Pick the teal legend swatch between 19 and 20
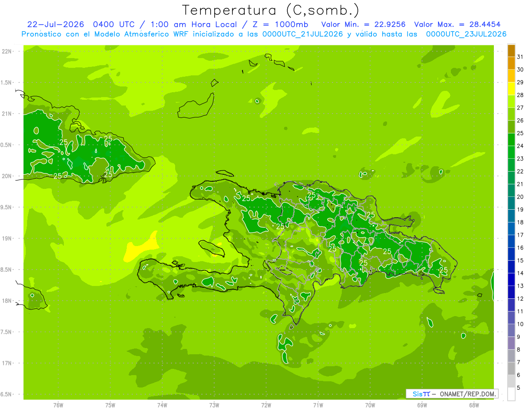The width and height of the screenshot is (532, 411). (x=511, y=203)
